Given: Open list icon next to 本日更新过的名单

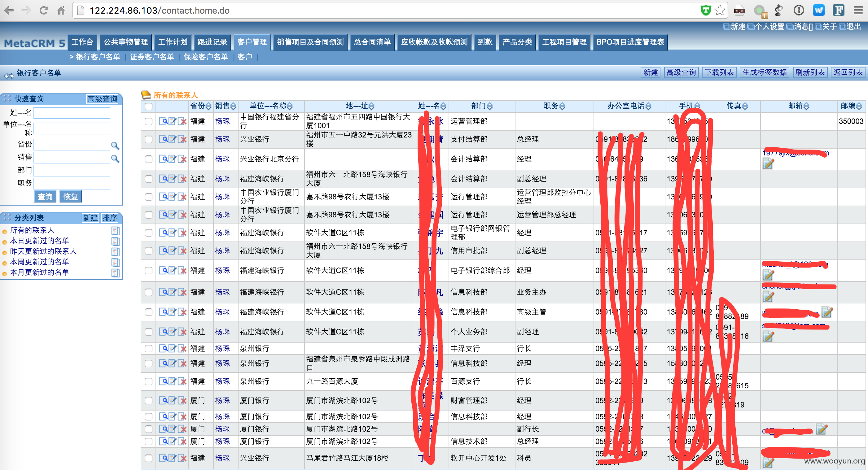Looking at the screenshot, I should click(115, 241).
